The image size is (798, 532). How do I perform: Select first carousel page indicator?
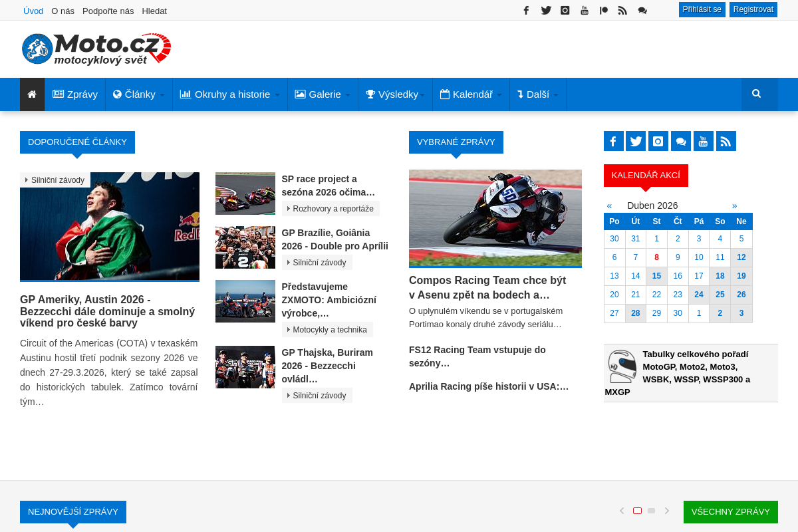[637, 511]
